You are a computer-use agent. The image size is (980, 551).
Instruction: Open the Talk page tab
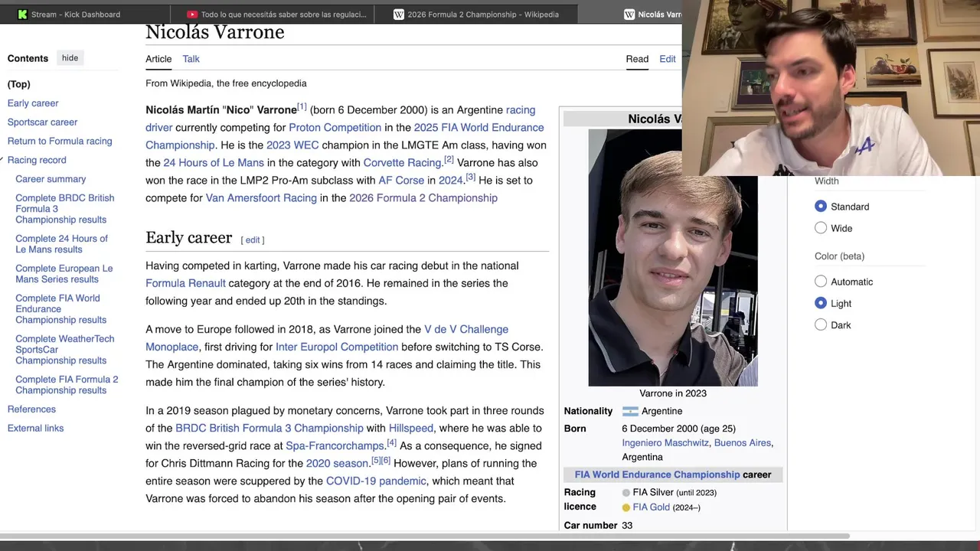[191, 59]
